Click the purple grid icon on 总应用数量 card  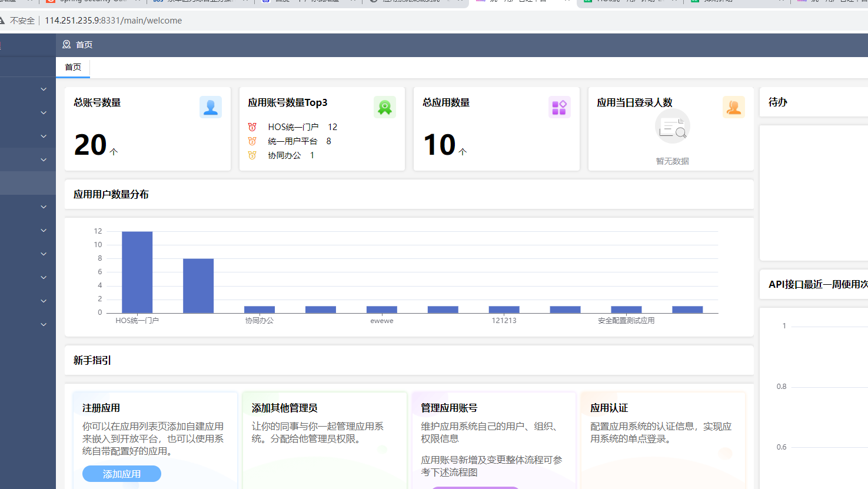pyautogui.click(x=559, y=107)
